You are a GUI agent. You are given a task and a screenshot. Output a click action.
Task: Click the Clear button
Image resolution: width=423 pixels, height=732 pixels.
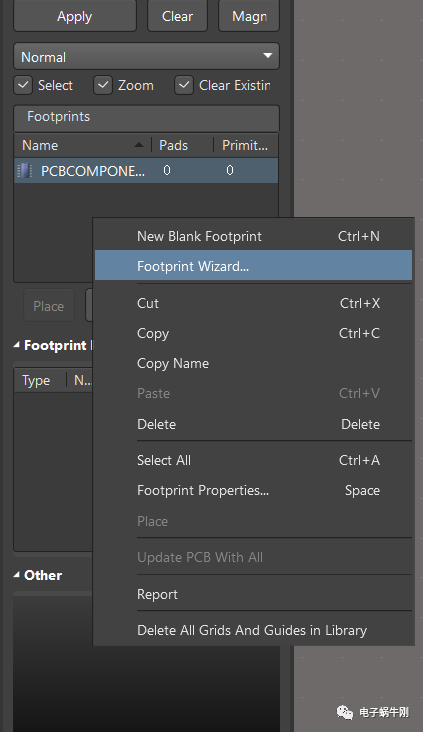point(177,16)
